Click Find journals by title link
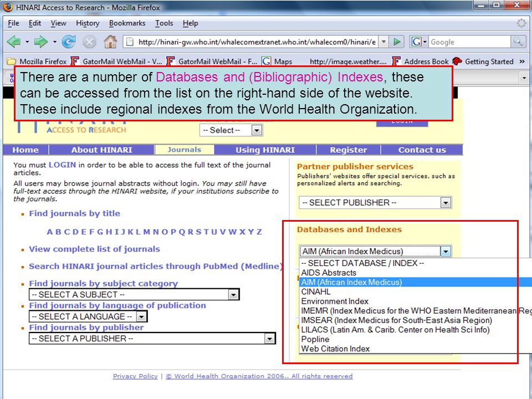The image size is (532, 399). point(74,213)
